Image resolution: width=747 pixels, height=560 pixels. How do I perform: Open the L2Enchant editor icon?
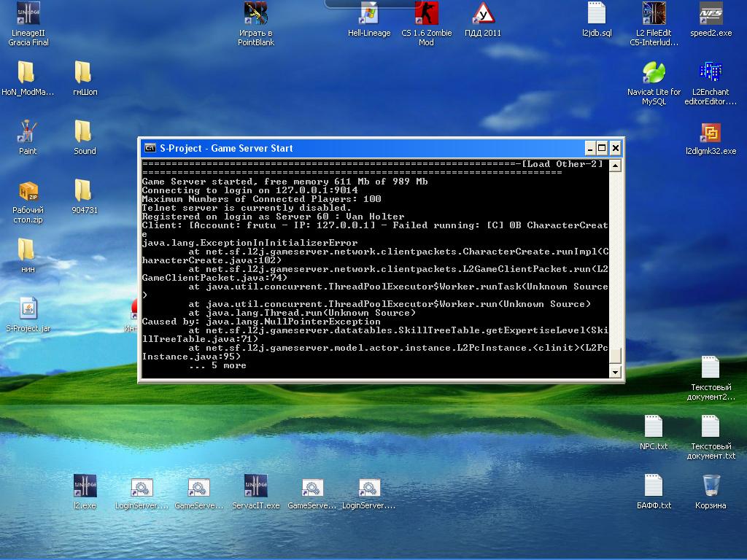tap(711, 73)
